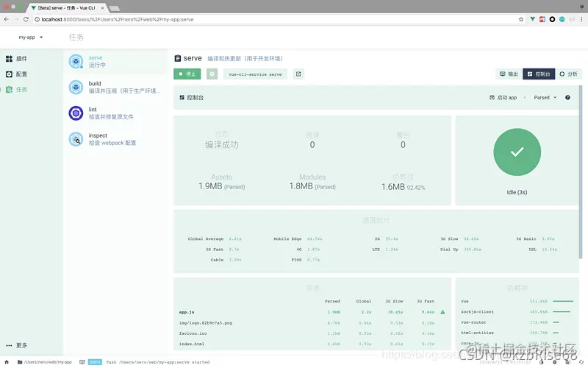
Task: Click the 1.6MB 92.42% dependencies value
Action: (x=403, y=187)
